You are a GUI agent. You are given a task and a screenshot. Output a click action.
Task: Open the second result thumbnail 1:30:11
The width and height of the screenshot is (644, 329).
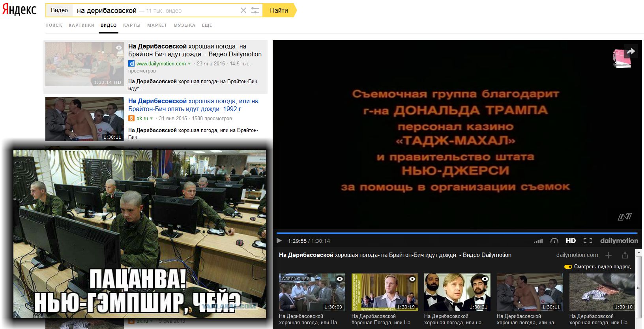tap(85, 119)
